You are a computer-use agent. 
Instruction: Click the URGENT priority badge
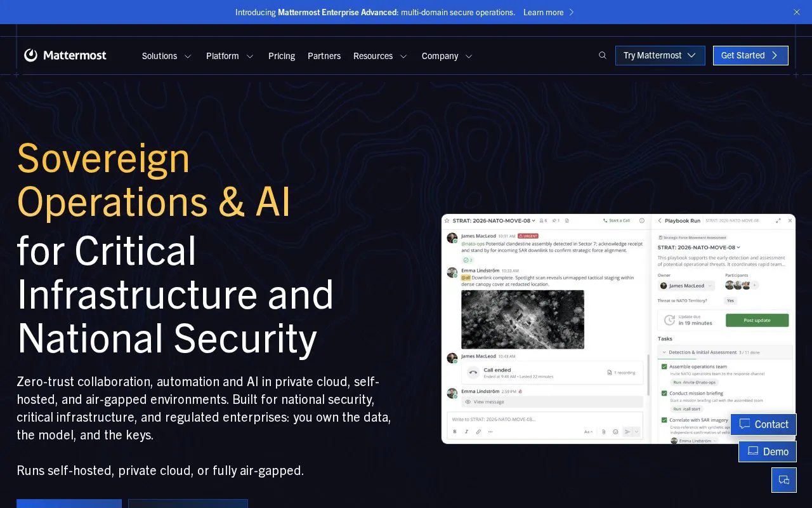(528, 236)
